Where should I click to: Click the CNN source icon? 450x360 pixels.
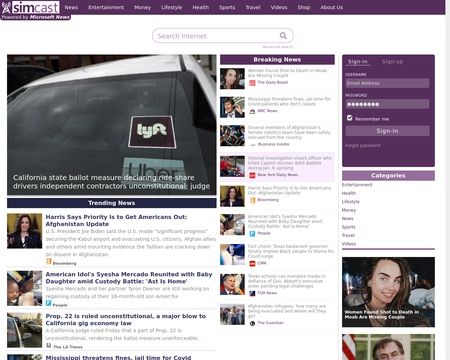pyautogui.click(x=252, y=263)
